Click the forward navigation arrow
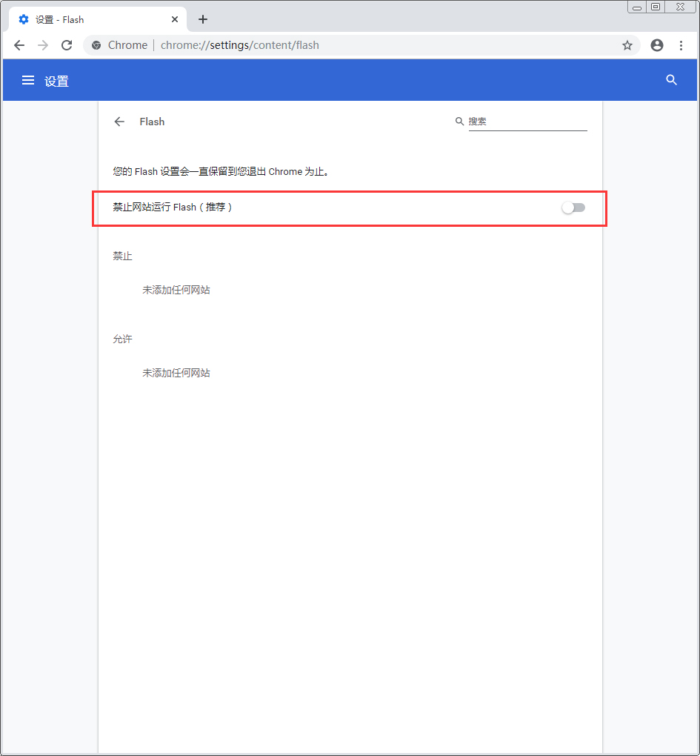The image size is (700, 756). click(43, 45)
